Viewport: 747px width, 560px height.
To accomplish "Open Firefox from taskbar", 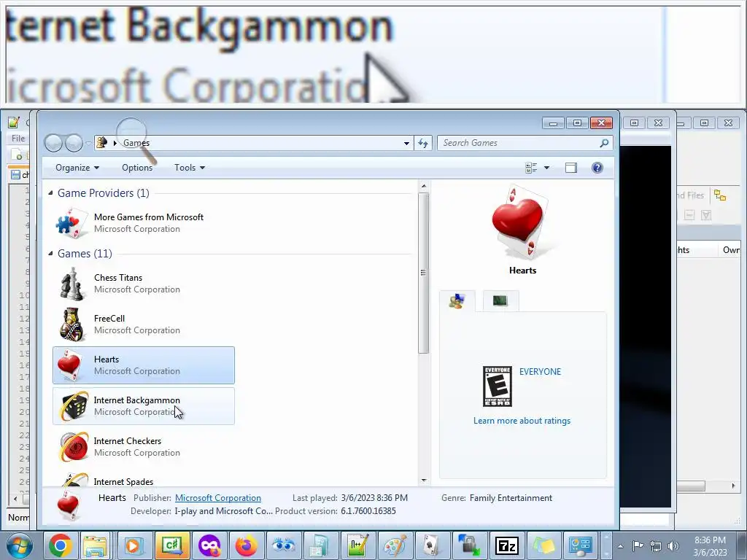I will tap(247, 545).
